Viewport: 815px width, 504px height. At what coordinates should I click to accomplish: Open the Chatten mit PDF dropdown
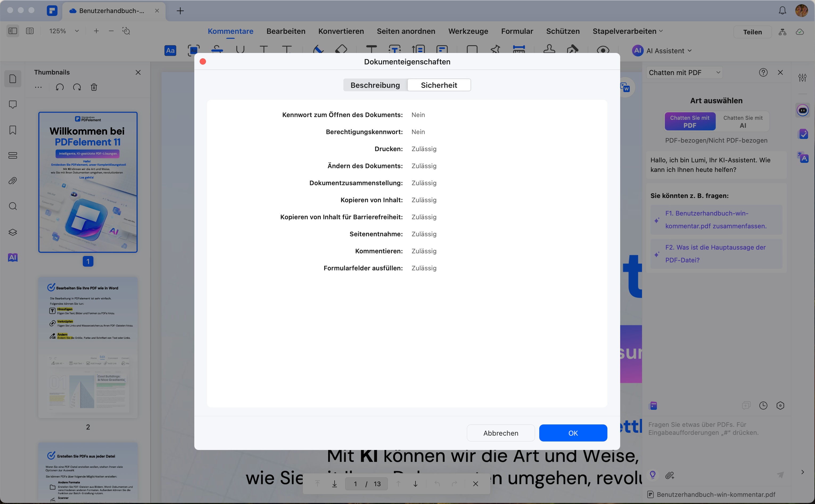[684, 72]
